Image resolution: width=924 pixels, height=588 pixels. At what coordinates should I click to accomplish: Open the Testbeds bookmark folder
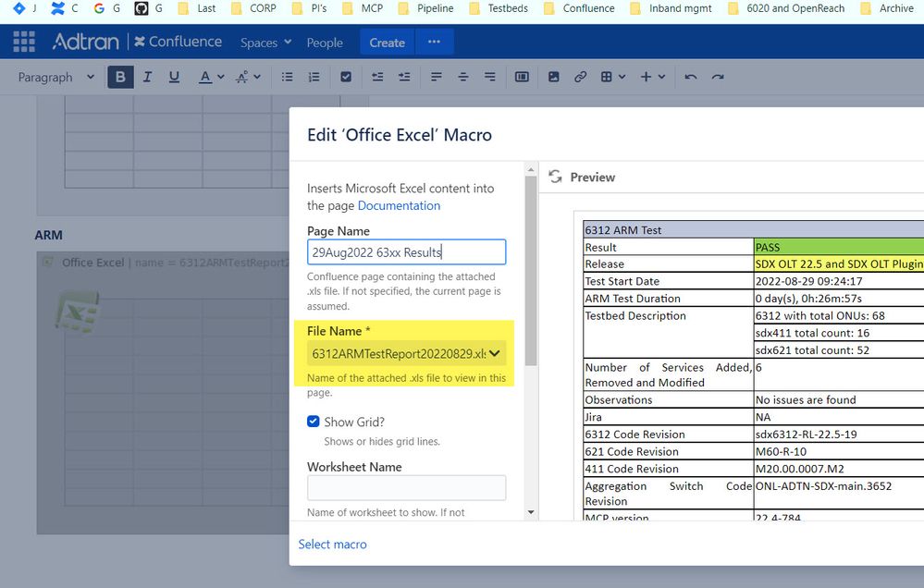[x=499, y=8]
